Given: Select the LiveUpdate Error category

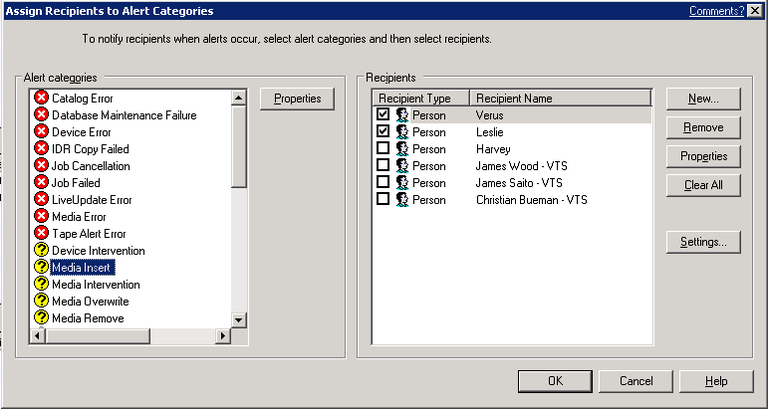Looking at the screenshot, I should [x=90, y=200].
